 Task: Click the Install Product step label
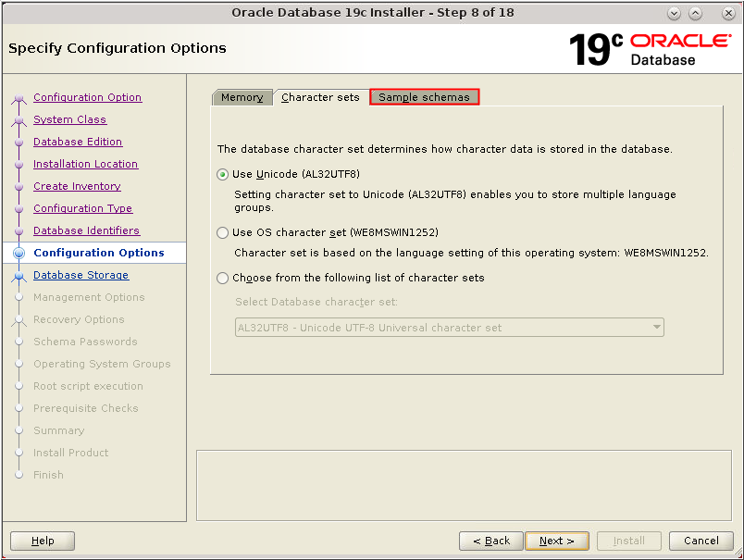70,453
